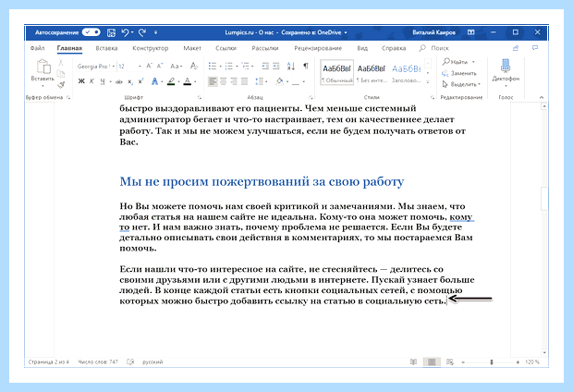Open the Aa change case dropdown
Screen dimensions: 573x392
coord(176,67)
